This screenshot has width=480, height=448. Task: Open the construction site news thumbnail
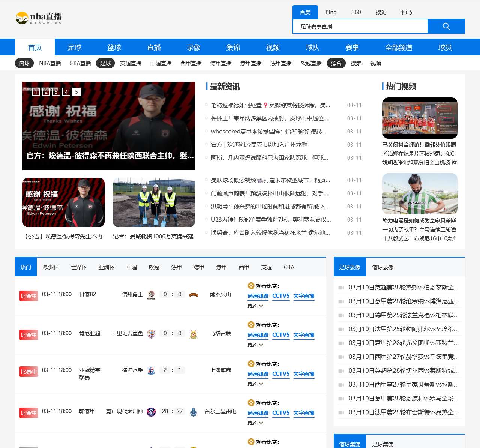[154, 202]
